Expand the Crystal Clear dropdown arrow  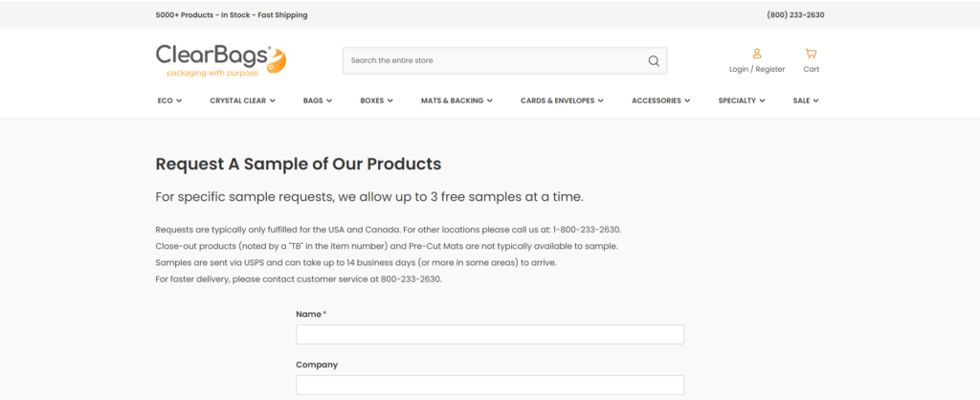[x=273, y=100]
